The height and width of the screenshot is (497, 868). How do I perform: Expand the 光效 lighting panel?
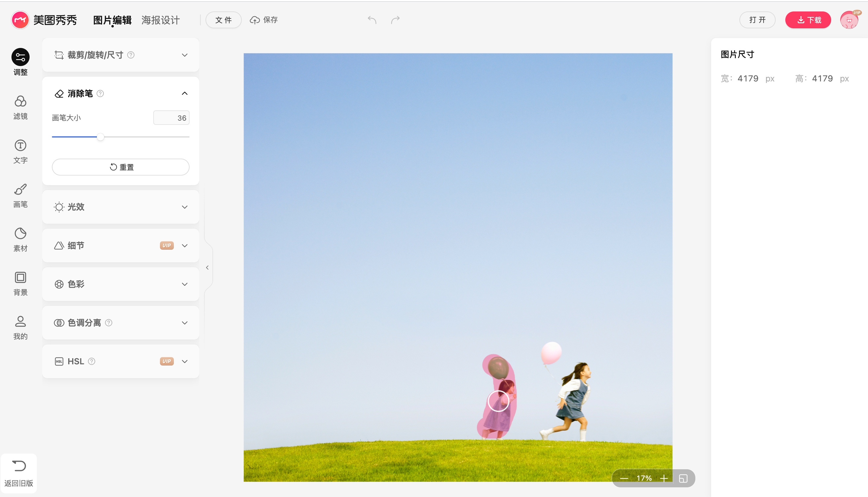tap(184, 207)
